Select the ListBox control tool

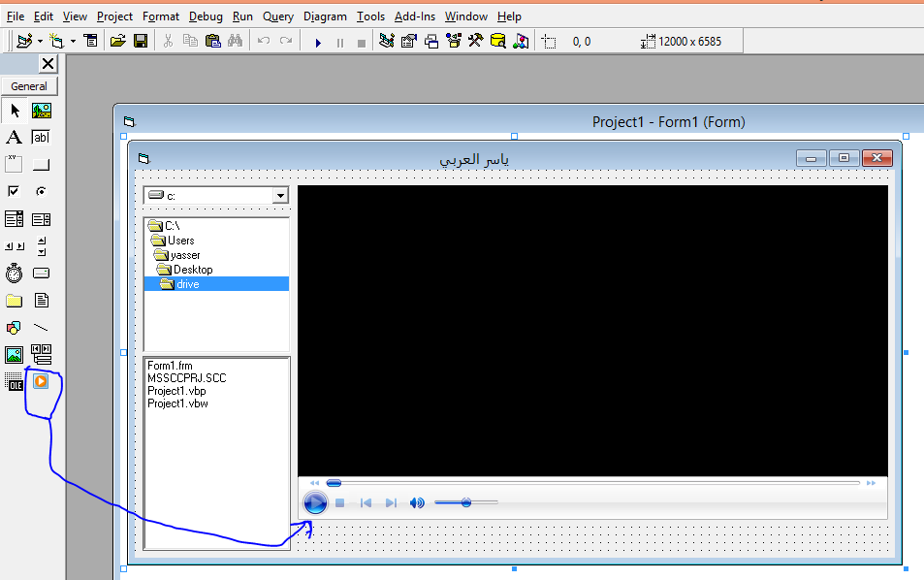click(42, 219)
